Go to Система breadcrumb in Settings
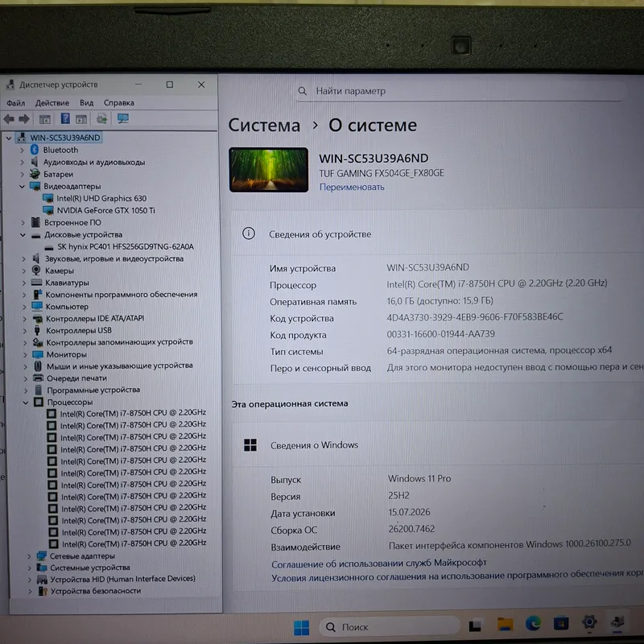 (x=264, y=126)
